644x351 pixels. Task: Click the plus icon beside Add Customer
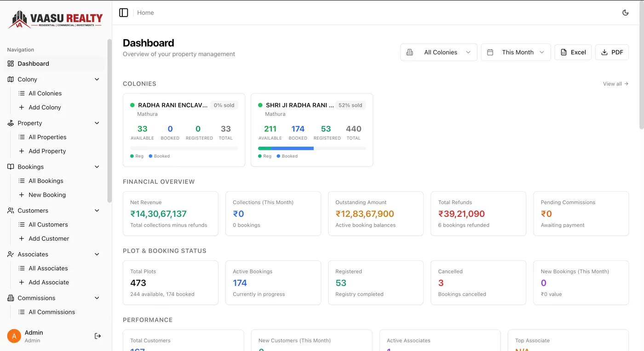(x=22, y=238)
